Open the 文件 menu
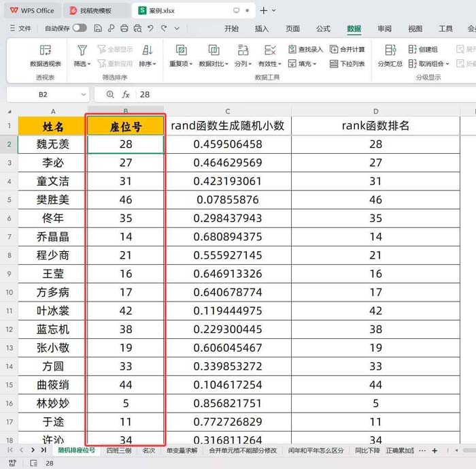This screenshot has width=476, height=469. (x=21, y=29)
